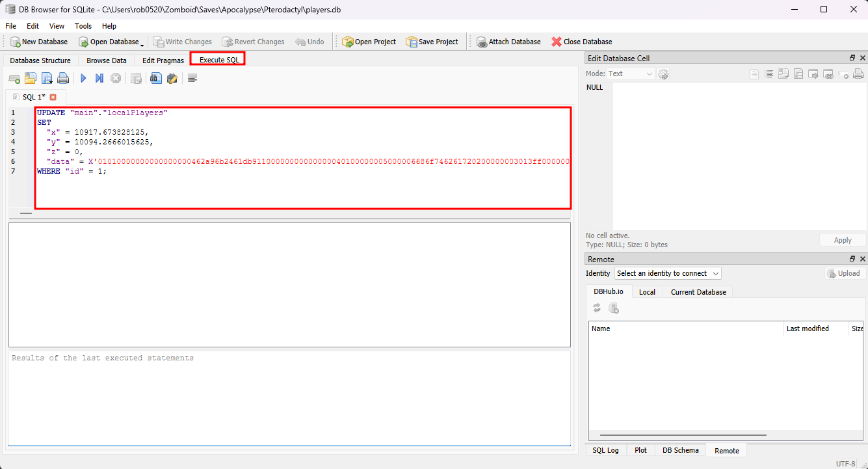Open the Help menu
This screenshot has height=469, width=868.
pos(109,26)
